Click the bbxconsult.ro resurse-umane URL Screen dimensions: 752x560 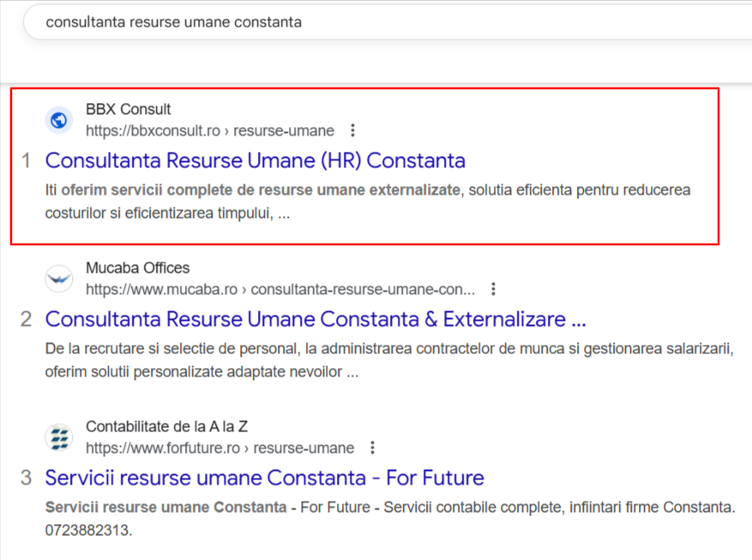tap(210, 131)
